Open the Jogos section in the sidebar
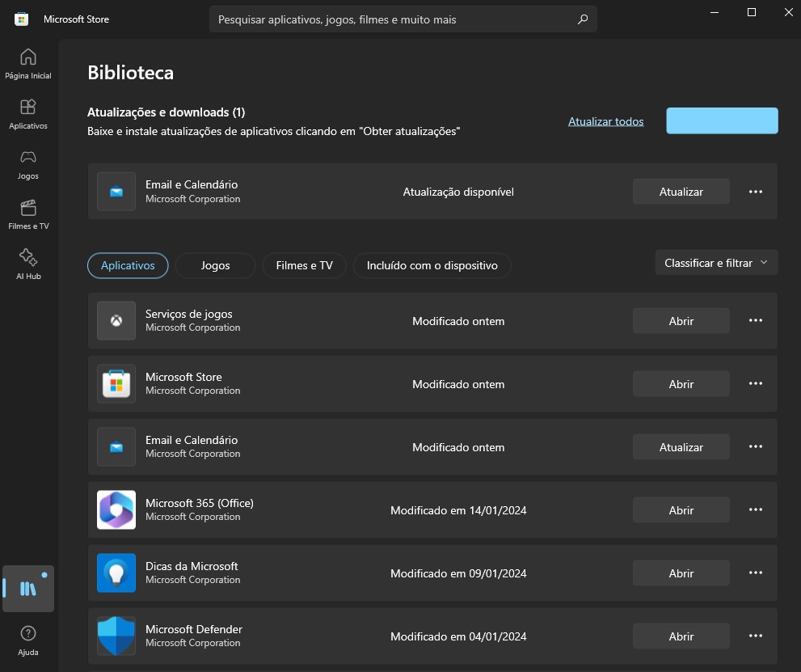Screen dimensions: 801x672 [28, 164]
